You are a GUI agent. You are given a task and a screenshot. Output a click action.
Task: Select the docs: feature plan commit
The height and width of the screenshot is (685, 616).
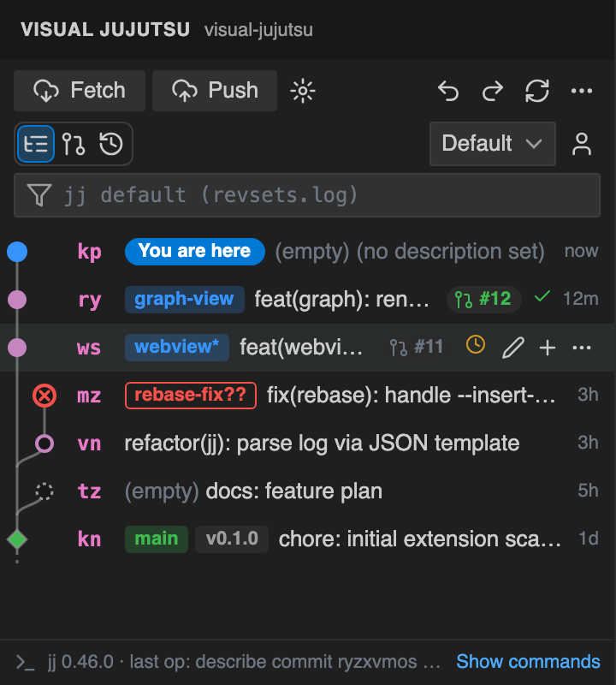[x=293, y=491]
